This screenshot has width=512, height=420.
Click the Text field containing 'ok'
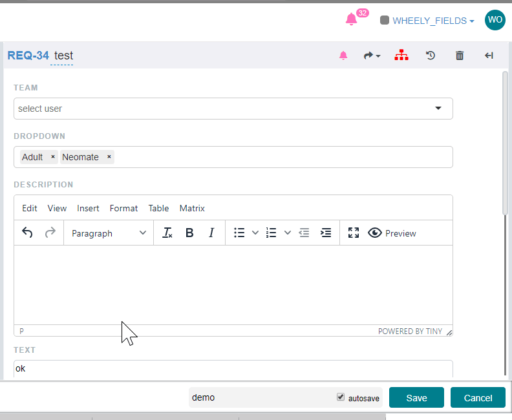(233, 369)
